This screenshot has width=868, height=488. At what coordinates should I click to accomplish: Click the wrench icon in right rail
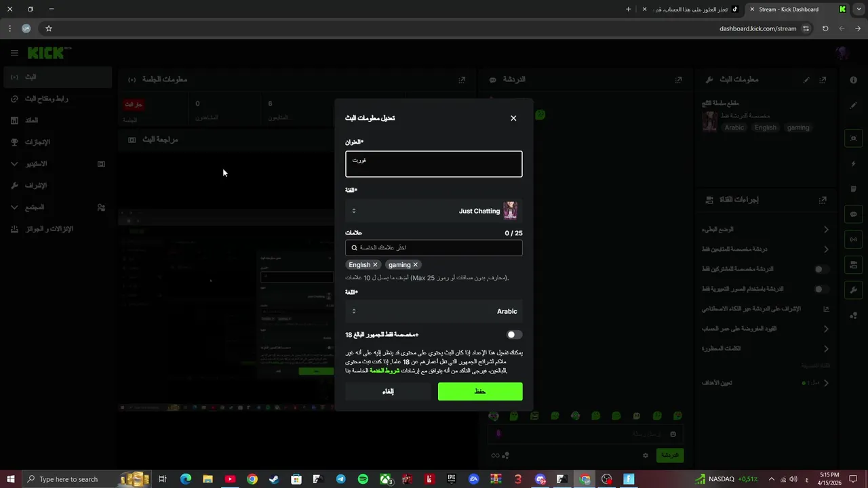853,290
